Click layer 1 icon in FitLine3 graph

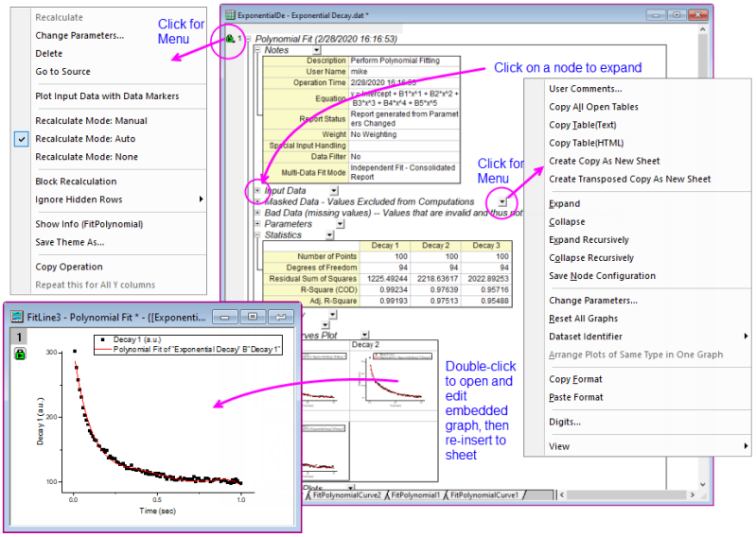tap(19, 337)
